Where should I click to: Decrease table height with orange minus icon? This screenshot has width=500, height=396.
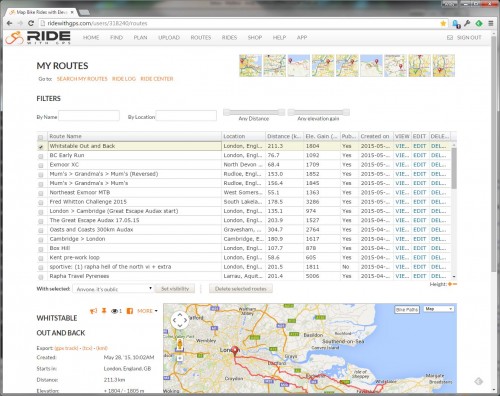coord(455,284)
